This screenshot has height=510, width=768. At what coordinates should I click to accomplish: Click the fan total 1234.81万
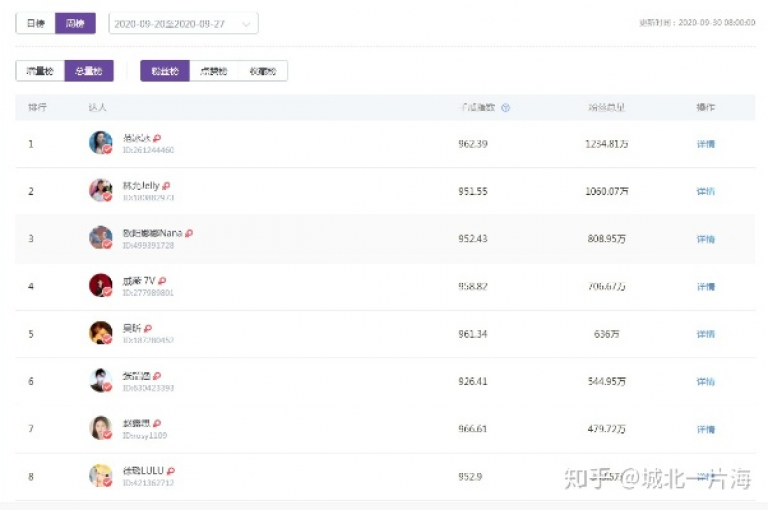click(x=606, y=144)
